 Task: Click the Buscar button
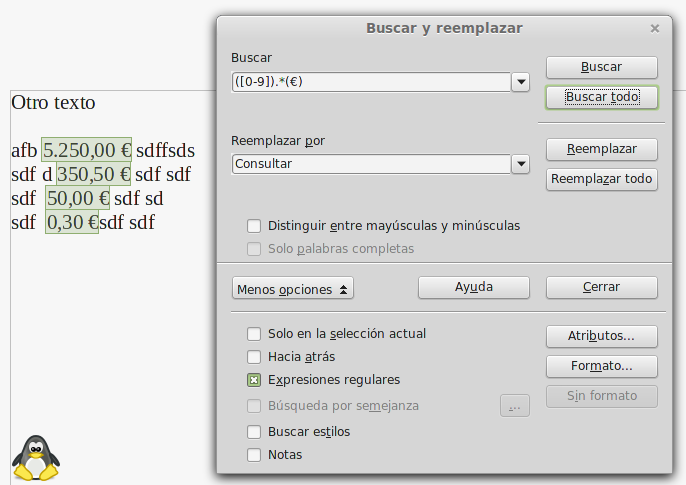pyautogui.click(x=602, y=67)
